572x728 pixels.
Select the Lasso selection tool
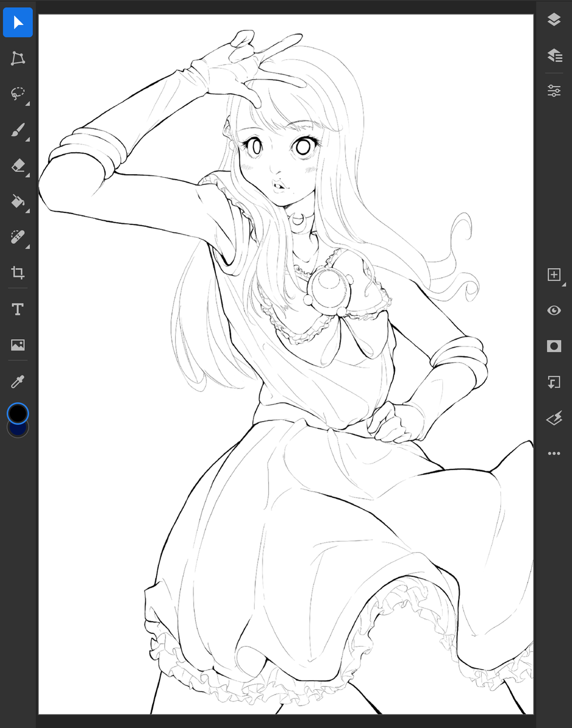click(x=18, y=94)
